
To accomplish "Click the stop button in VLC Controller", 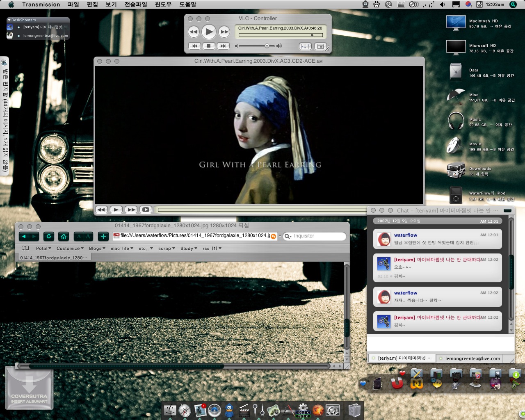I will [x=209, y=46].
